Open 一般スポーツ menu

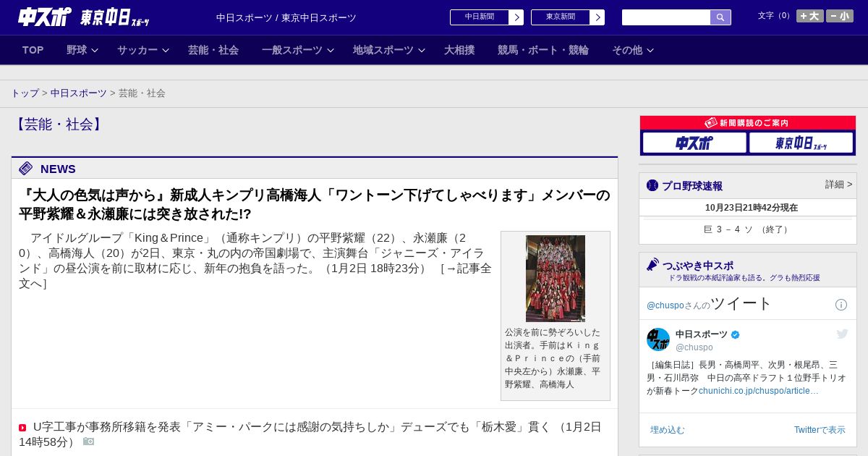292,50
